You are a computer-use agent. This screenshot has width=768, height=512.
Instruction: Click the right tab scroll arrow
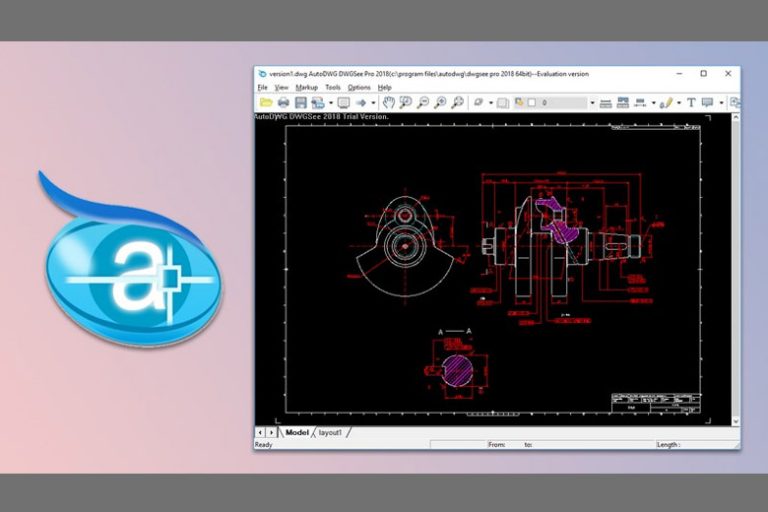click(271, 432)
